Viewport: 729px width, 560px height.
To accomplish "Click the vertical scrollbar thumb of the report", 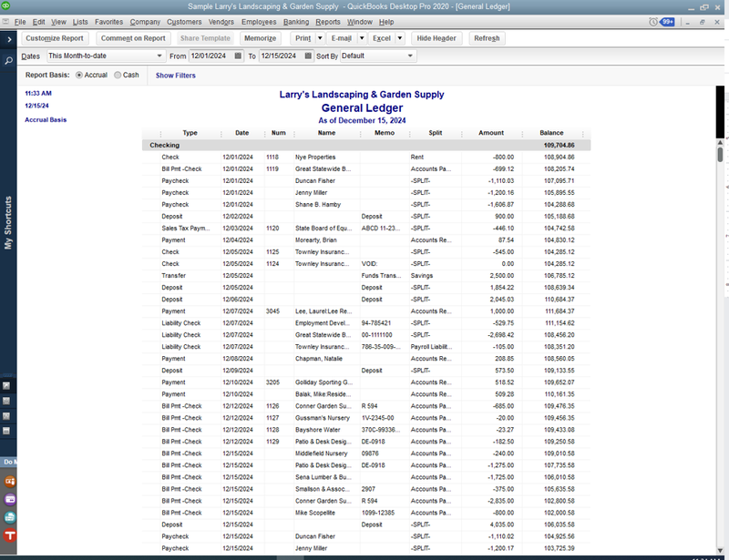I will point(720,155).
